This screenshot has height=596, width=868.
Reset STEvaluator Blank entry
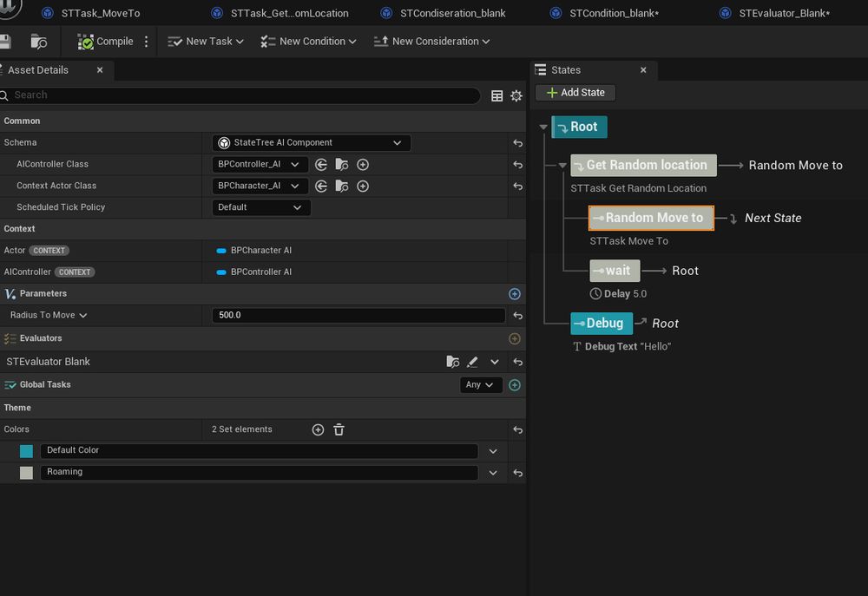(517, 362)
